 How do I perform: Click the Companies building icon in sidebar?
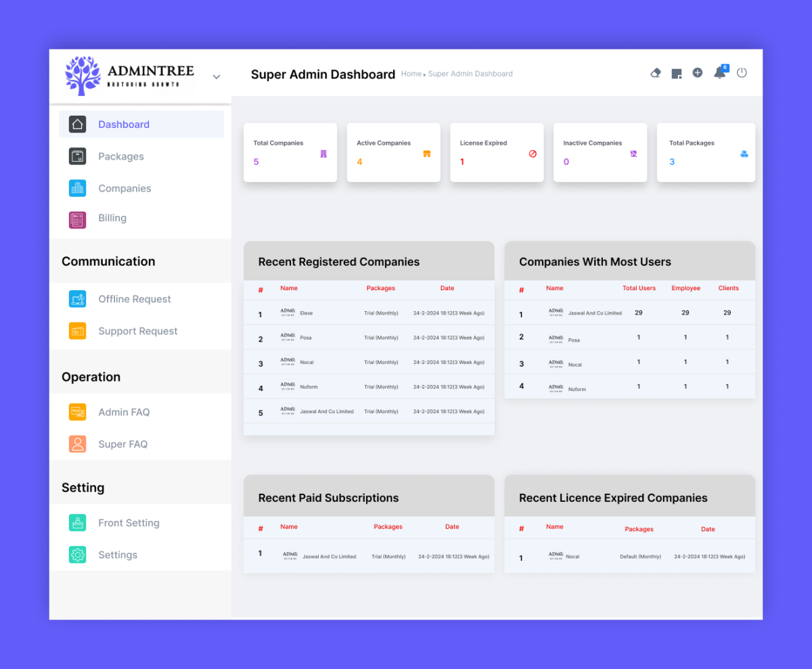click(x=78, y=188)
